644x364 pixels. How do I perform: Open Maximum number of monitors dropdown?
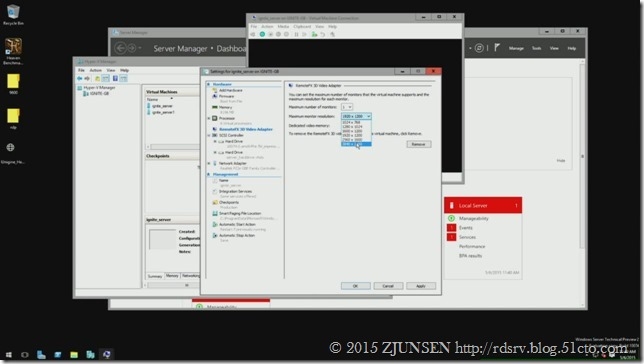click(x=347, y=107)
